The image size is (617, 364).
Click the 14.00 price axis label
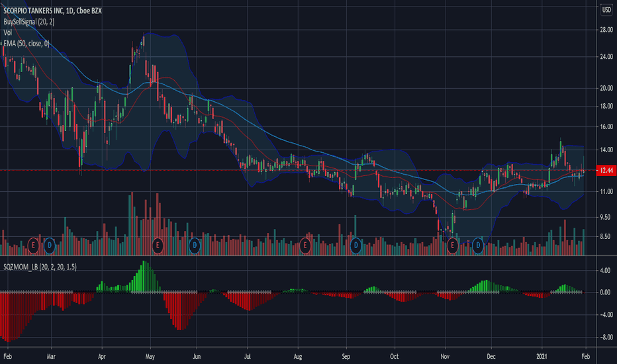click(606, 150)
